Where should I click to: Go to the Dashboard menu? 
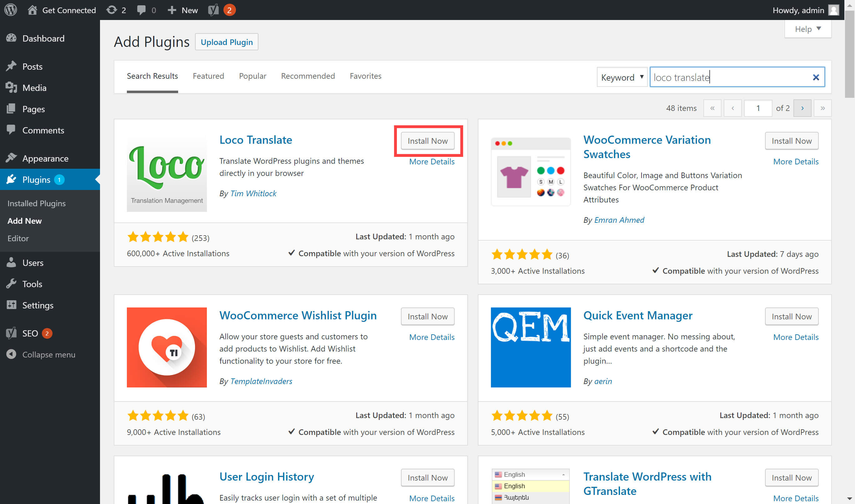[x=50, y=38]
